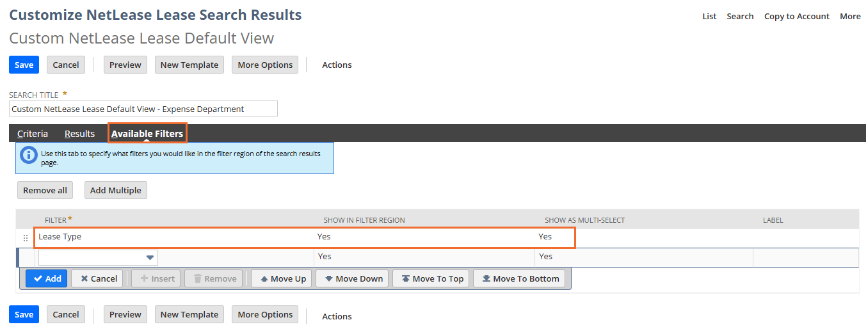Expand the bottom Actions menu
The height and width of the screenshot is (329, 868).
pyautogui.click(x=337, y=316)
